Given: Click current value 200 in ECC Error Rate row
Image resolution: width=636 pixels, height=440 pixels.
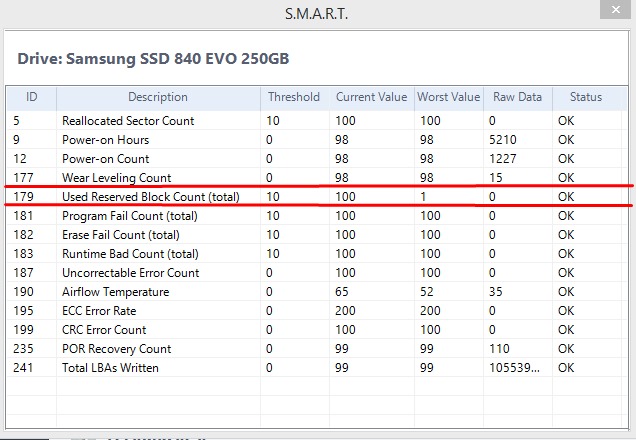Looking at the screenshot, I should [345, 311].
